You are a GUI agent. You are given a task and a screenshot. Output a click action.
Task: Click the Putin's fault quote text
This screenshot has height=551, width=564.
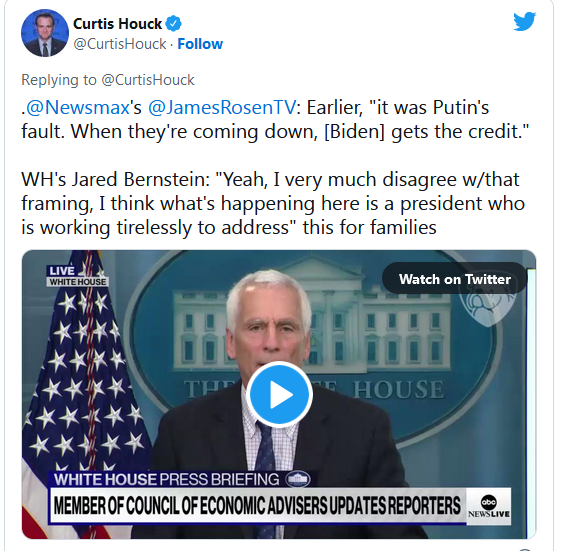point(275,119)
